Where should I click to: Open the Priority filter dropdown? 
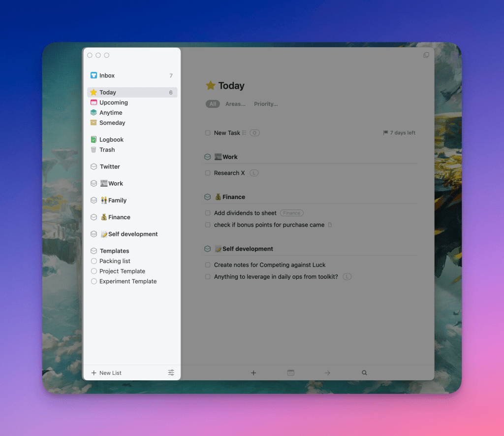266,104
